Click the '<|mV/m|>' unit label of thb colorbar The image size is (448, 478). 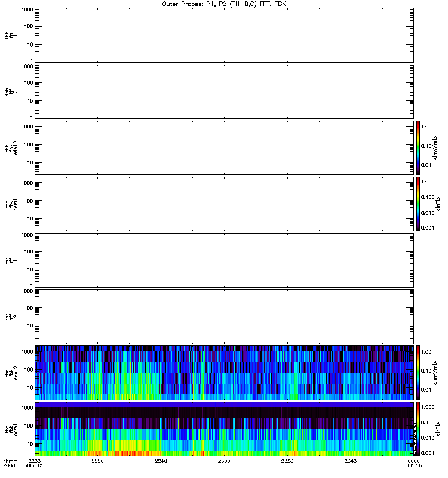tap(435, 148)
